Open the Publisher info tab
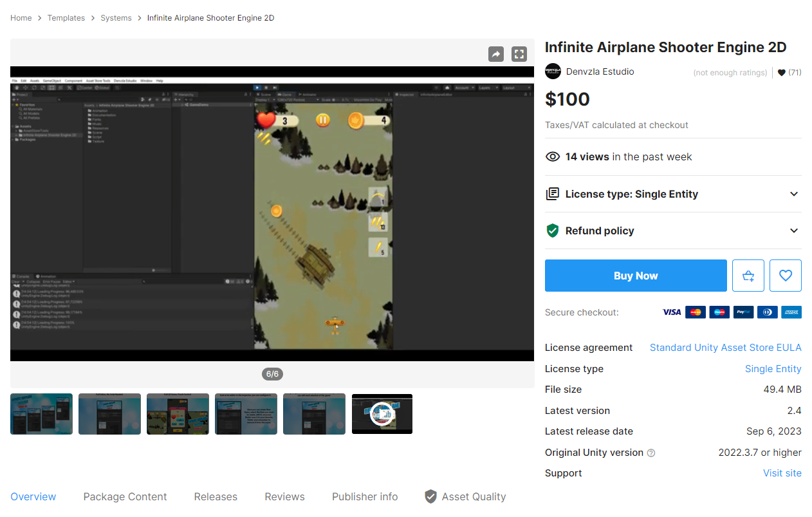This screenshot has width=812, height=517. (x=365, y=496)
